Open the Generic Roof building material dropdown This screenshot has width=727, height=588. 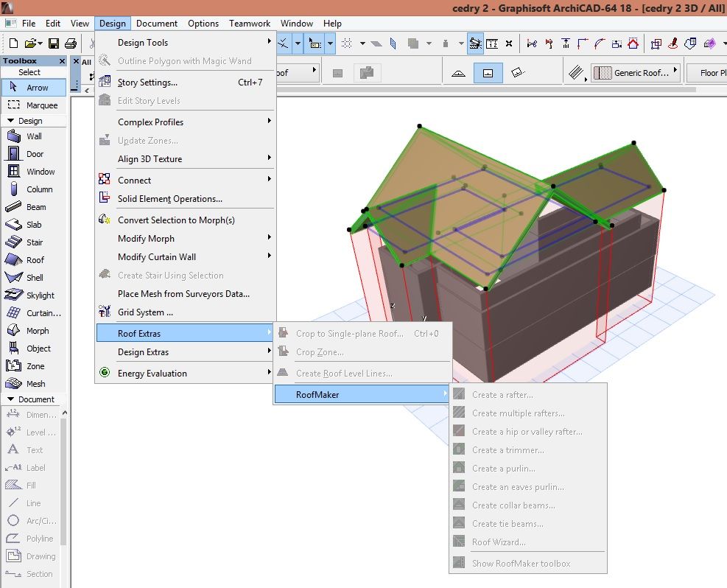[x=636, y=73]
